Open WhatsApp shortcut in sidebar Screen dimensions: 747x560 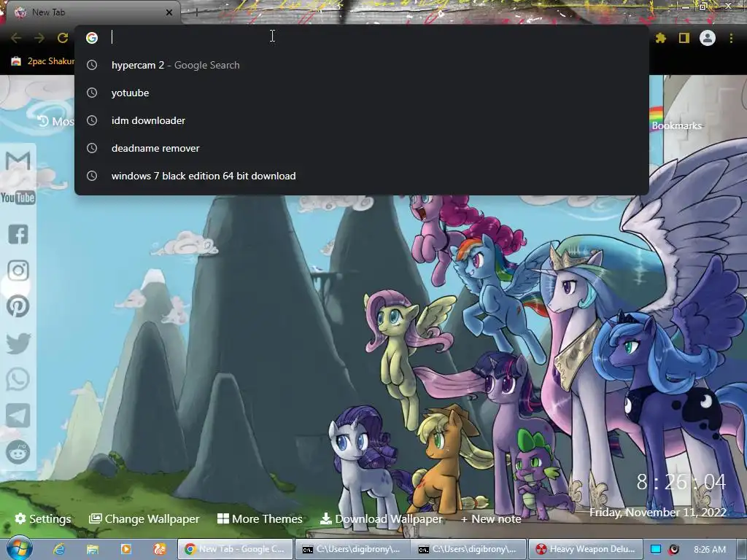point(18,379)
